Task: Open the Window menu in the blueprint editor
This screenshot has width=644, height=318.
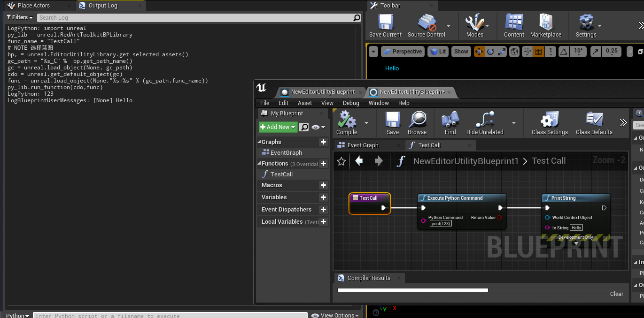Action: (x=379, y=103)
